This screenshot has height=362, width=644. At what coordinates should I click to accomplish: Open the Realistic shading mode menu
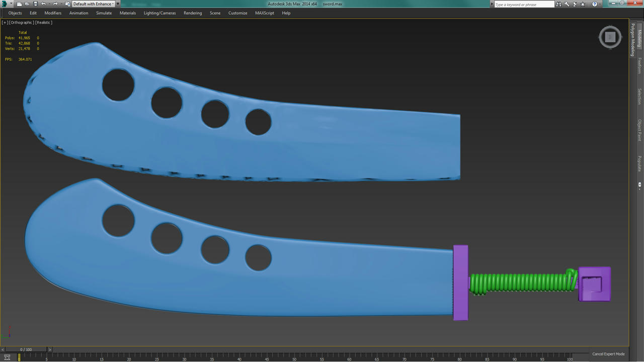coord(44,23)
